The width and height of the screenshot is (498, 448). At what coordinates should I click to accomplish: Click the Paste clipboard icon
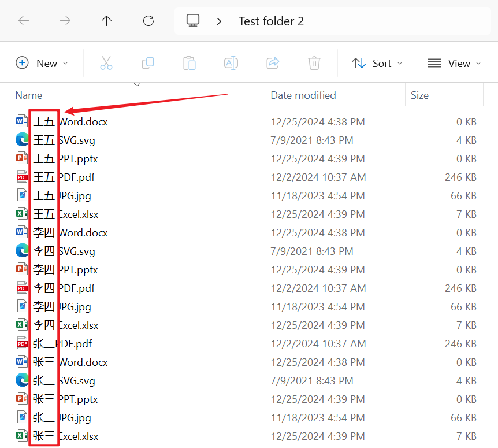tap(189, 63)
